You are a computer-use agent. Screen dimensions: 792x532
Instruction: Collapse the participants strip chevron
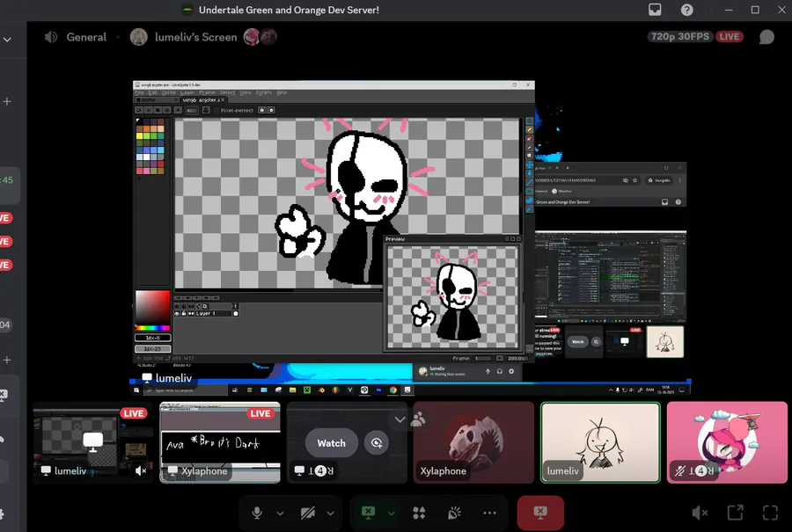[x=400, y=419]
